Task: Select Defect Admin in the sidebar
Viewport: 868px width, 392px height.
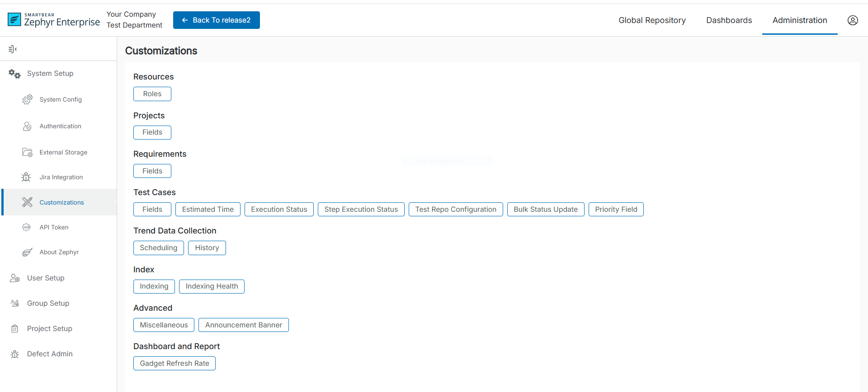Action: [49, 354]
